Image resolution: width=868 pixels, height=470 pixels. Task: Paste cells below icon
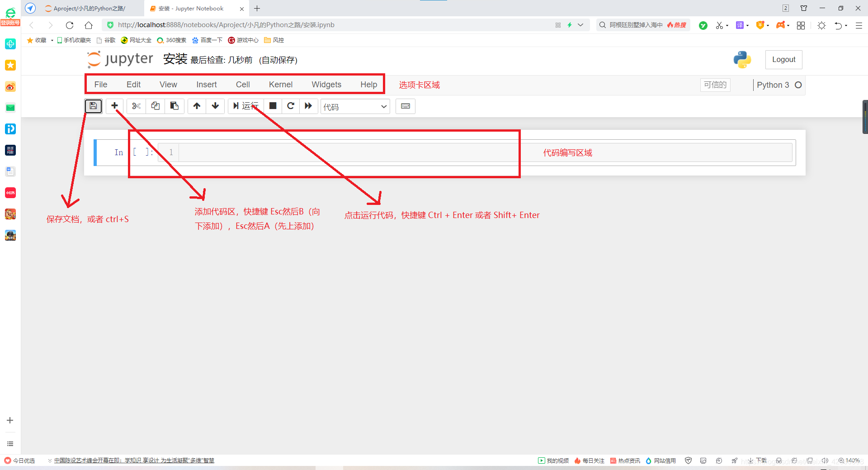point(174,106)
